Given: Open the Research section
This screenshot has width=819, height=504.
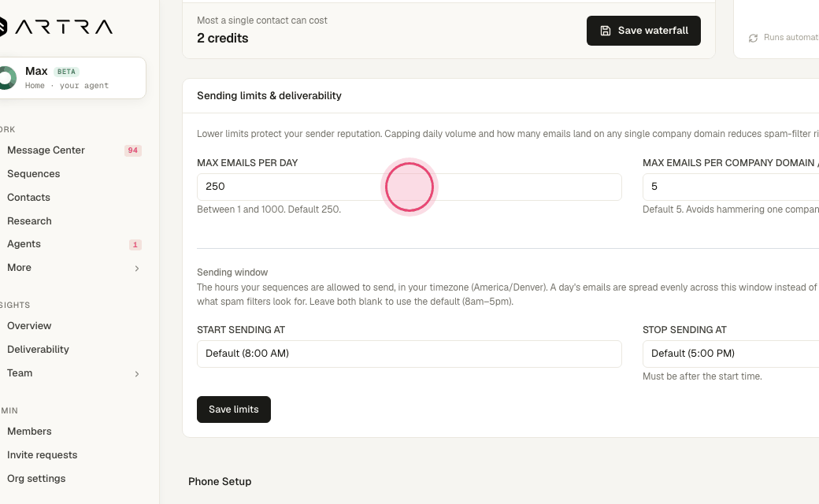Looking at the screenshot, I should coord(29,221).
